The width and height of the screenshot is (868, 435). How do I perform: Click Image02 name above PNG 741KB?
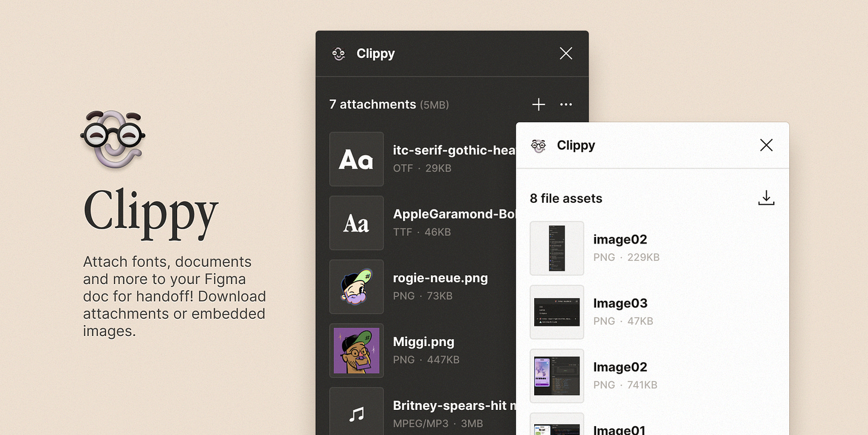(620, 367)
